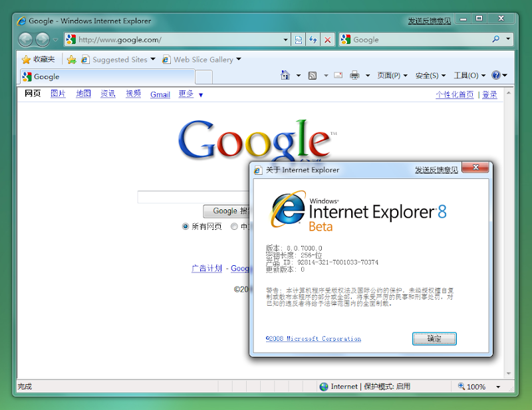Stop loading with the red X icon
This screenshot has height=410, width=532.
coord(327,40)
